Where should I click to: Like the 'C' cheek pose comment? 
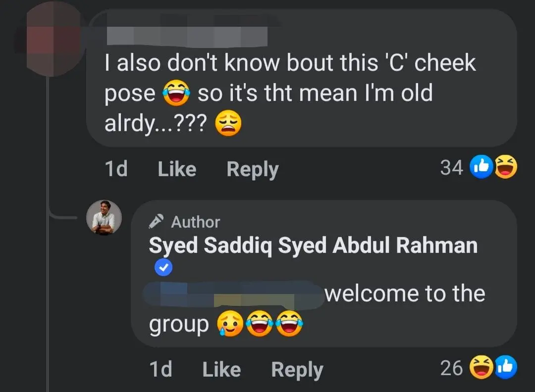click(176, 169)
